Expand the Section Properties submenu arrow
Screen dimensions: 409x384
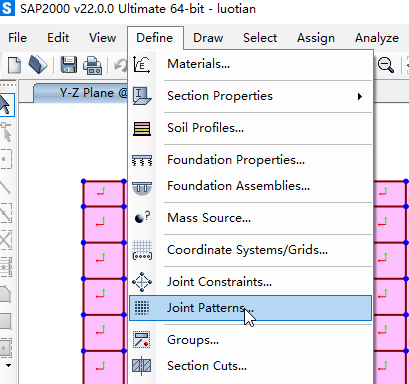click(360, 97)
